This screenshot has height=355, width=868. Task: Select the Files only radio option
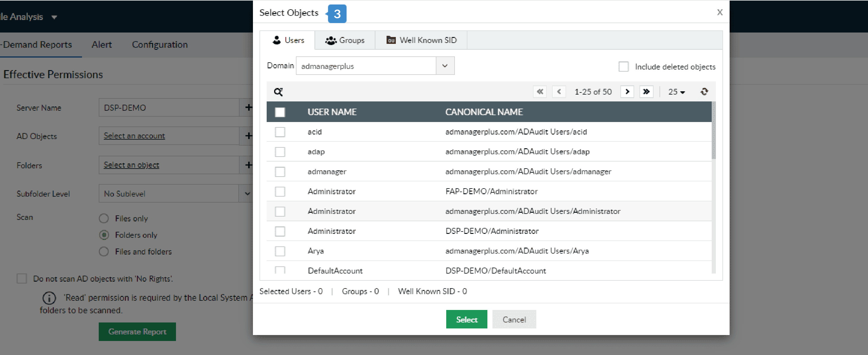point(104,218)
